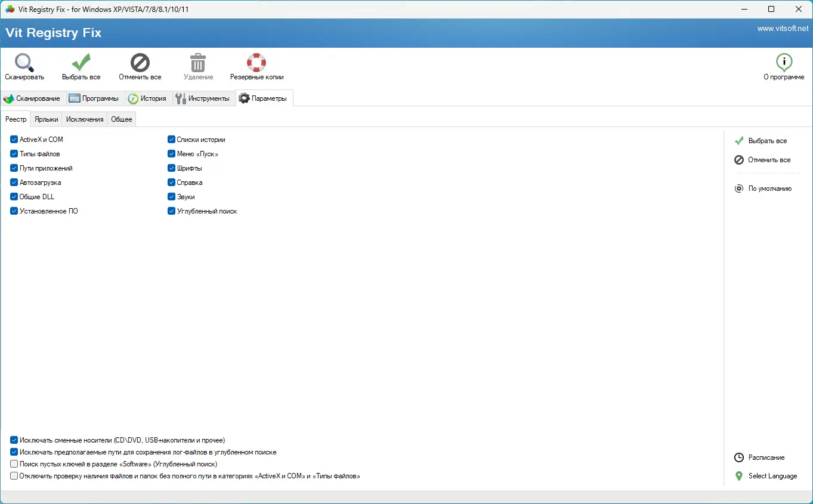The image size is (813, 504).
Task: Switch to the Исключения sub-tab
Action: click(x=84, y=119)
